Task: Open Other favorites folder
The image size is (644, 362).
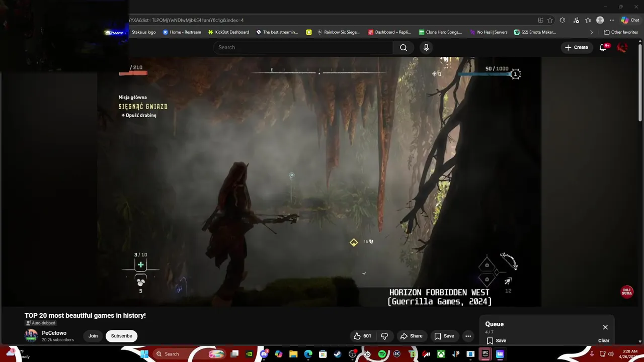Action: point(621,32)
